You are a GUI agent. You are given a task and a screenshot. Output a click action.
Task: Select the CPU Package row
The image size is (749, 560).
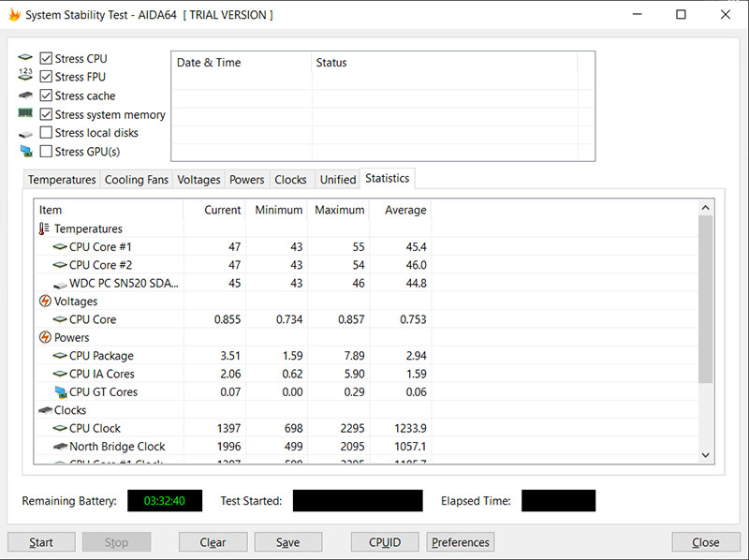point(101,356)
